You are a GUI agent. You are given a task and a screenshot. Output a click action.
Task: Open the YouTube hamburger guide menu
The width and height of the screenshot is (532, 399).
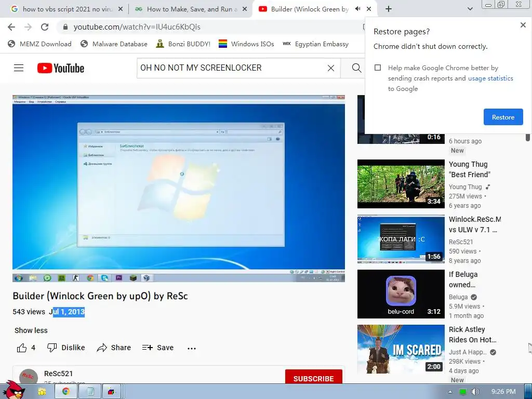[x=19, y=68]
